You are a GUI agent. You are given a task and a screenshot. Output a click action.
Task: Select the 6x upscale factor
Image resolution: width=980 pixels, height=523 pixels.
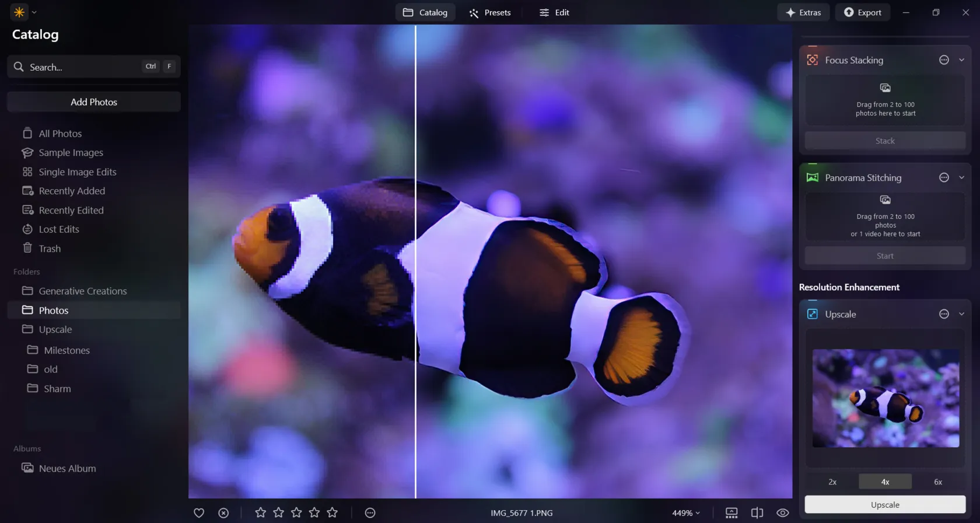[x=938, y=482]
